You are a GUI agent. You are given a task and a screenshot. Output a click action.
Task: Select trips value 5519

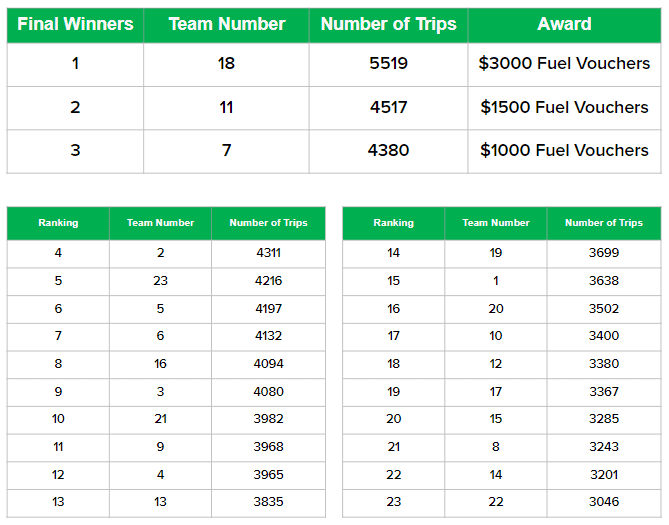(388, 64)
